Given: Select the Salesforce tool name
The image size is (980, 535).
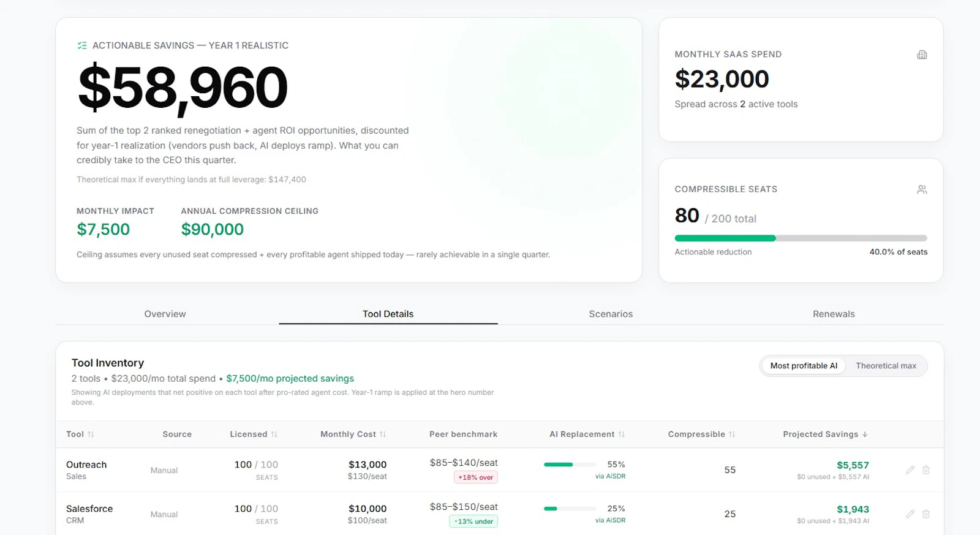Looking at the screenshot, I should [x=89, y=509].
